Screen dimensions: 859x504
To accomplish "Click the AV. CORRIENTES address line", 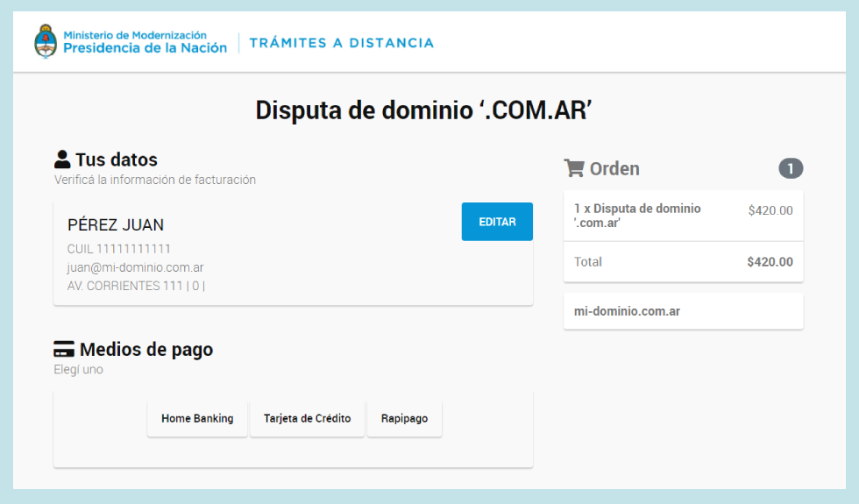I will (x=136, y=286).
